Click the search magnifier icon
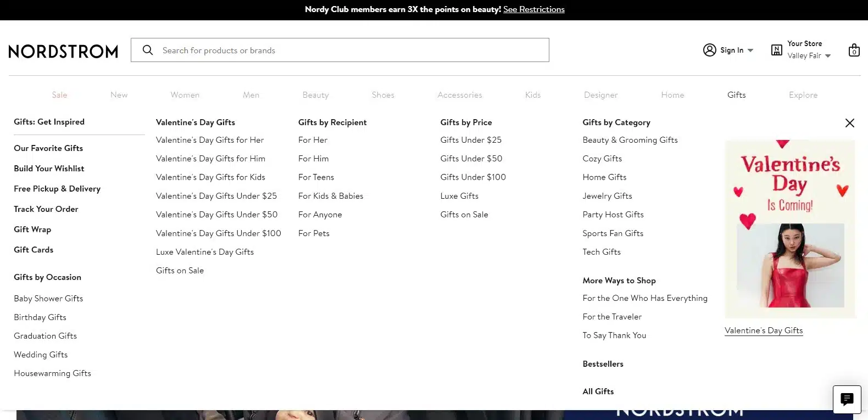 point(147,50)
